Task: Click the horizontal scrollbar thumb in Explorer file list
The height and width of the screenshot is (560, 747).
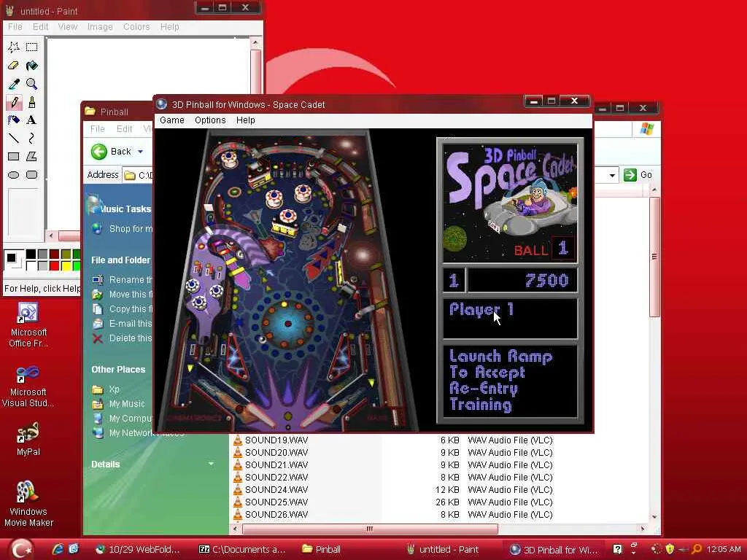Action: [x=370, y=529]
